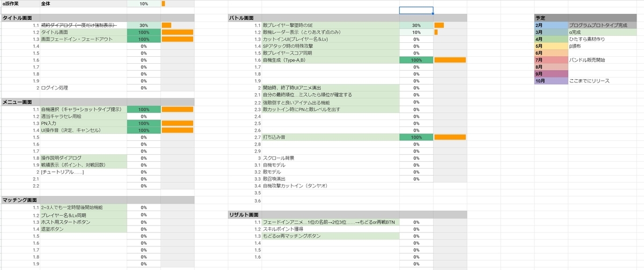Click the '打ち込み音' cell
The height and width of the screenshot is (270, 644).
[331, 137]
